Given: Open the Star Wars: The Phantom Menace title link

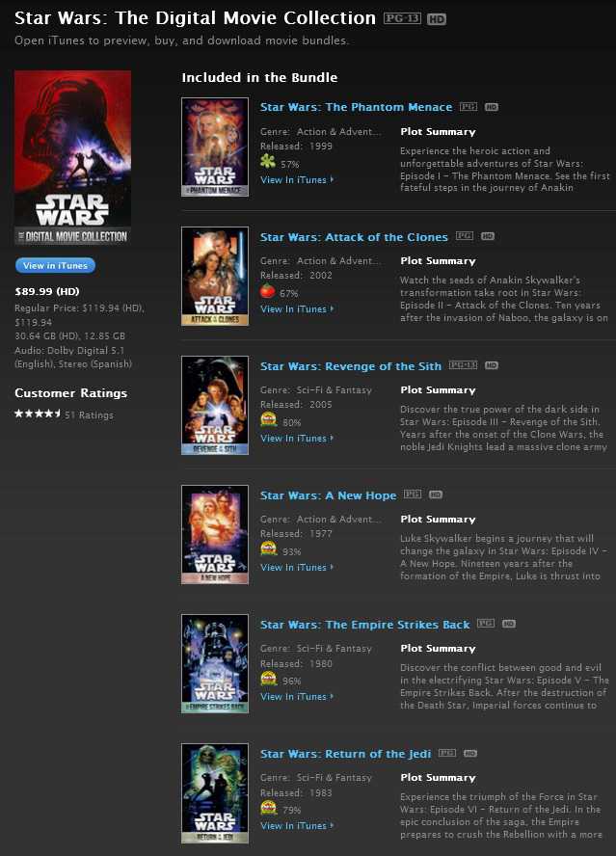Looking at the screenshot, I should [356, 107].
